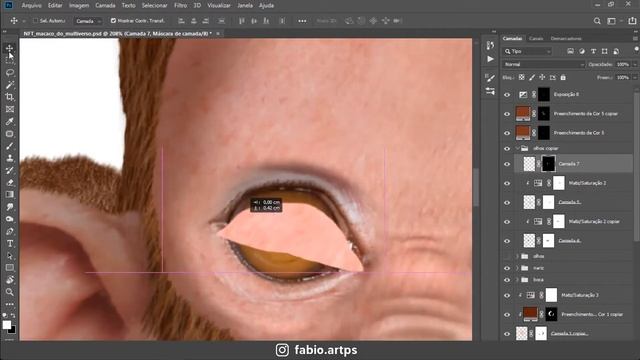Select the Preenchimento de Cor 5 layer name
This screenshot has width=640, height=360.
pyautogui.click(x=579, y=133)
